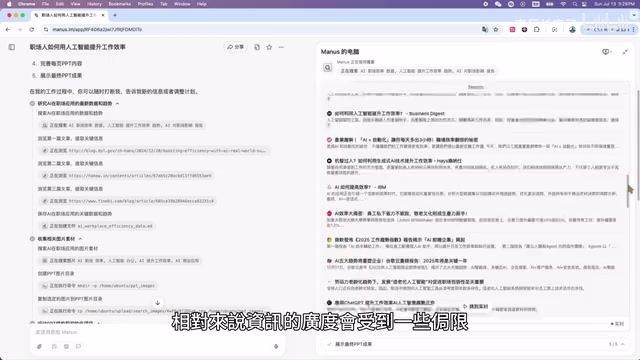Open the Business Digest search result
Image resolution: width=640 pixels, height=360 pixels.
389,113
